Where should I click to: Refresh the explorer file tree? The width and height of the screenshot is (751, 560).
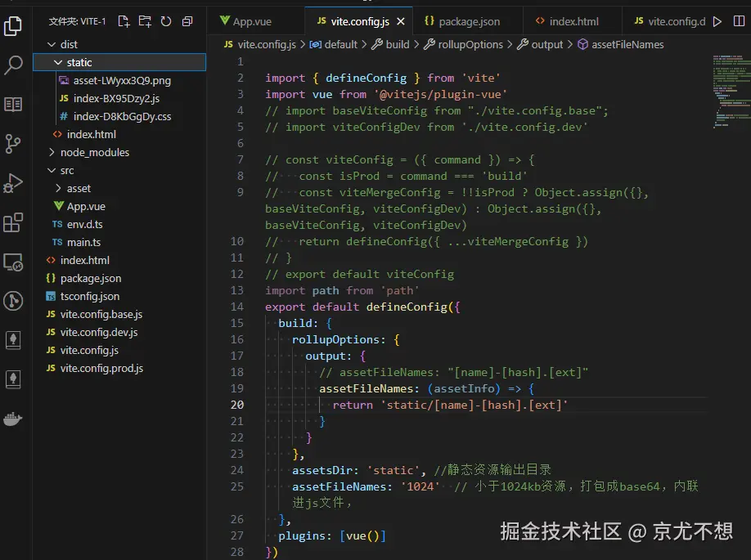pyautogui.click(x=166, y=21)
